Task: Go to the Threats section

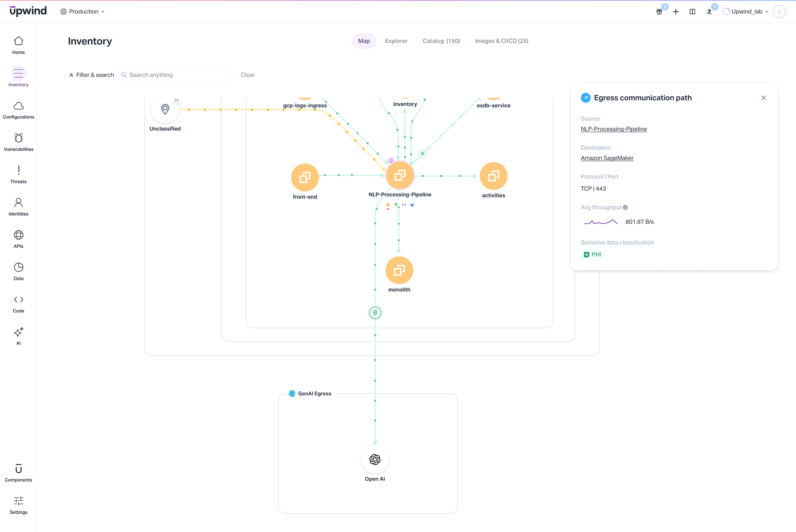Action: point(18,174)
